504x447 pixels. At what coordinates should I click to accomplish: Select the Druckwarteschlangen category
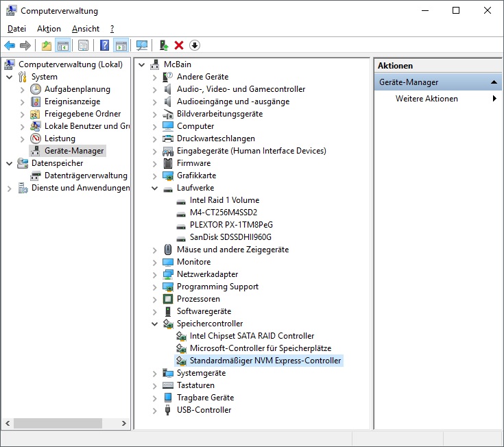[216, 138]
